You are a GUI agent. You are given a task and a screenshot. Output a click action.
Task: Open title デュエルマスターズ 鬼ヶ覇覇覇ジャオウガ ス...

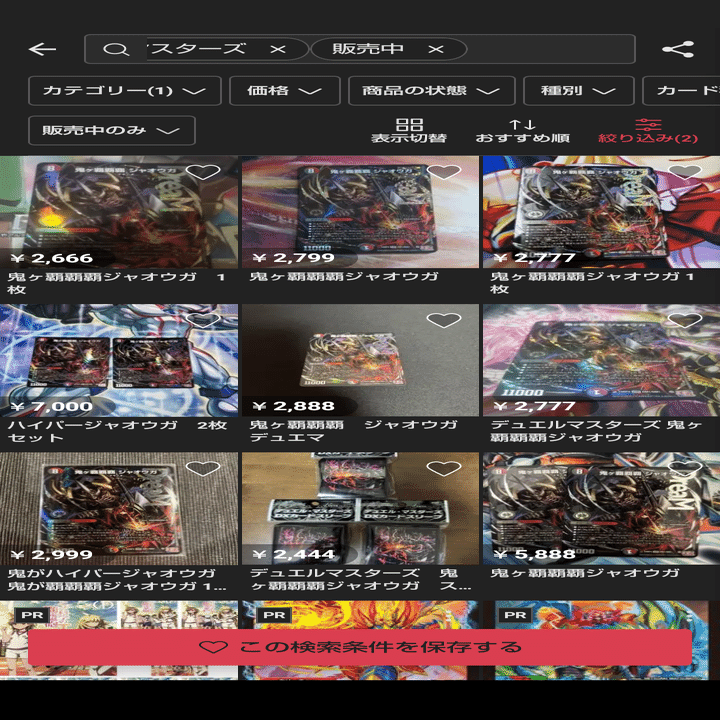pos(360,579)
